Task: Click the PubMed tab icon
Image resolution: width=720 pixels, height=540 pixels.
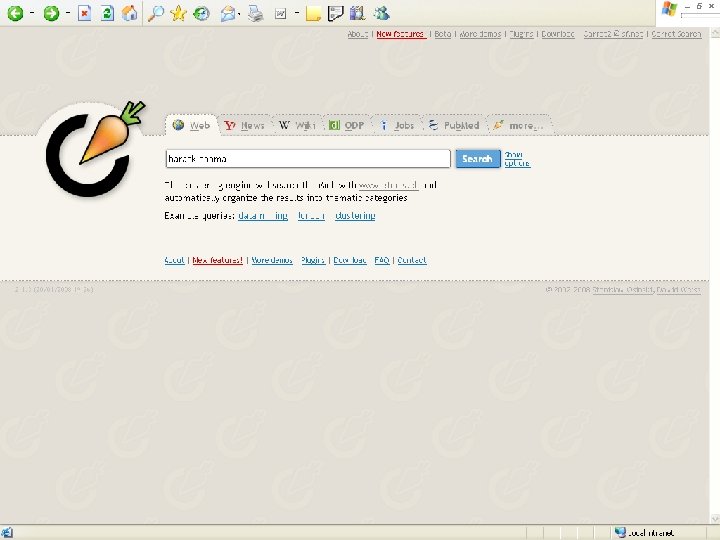Action: [x=433, y=124]
